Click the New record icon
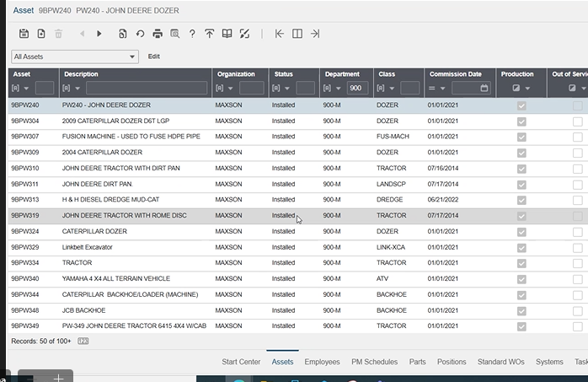Screen dimensions: 588x382 [x=40, y=34]
